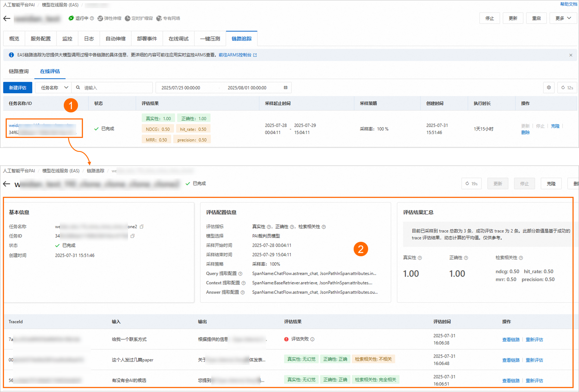Viewport: 579px width, 392px height.
Task: Click the 定时扩缩容 clock icon
Action: [x=127, y=18]
